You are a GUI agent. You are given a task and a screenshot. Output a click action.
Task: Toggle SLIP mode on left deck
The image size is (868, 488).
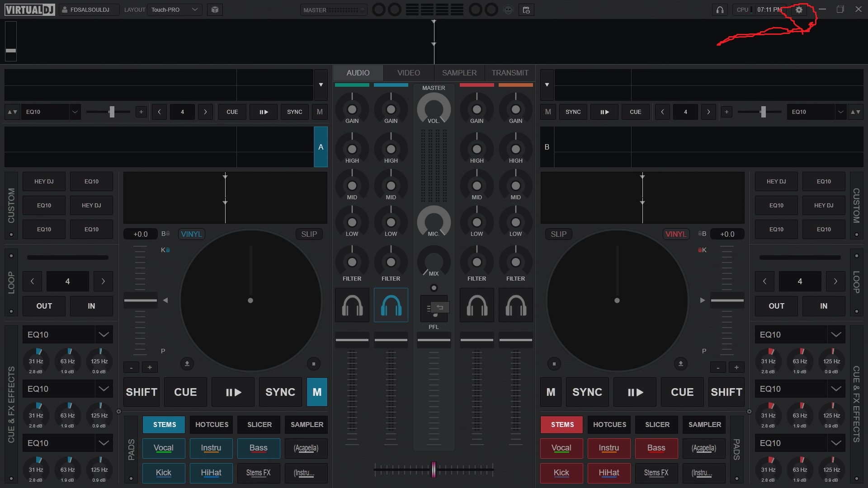tap(309, 234)
